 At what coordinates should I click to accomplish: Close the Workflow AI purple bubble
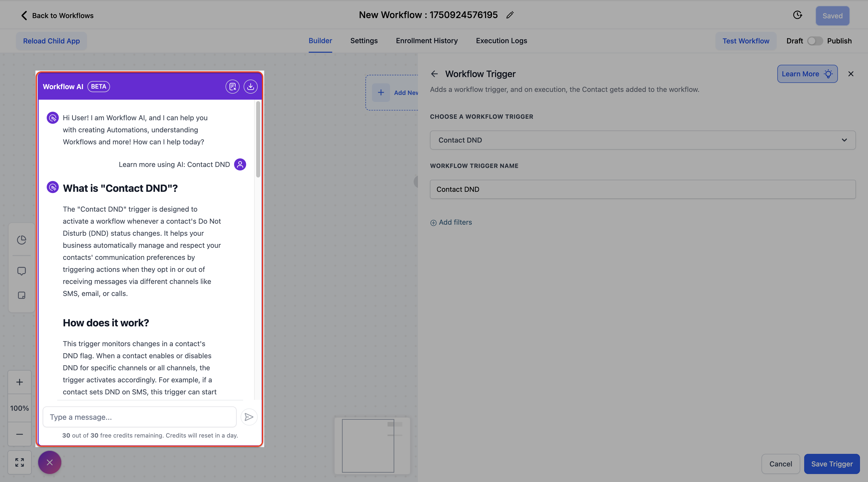[49, 462]
